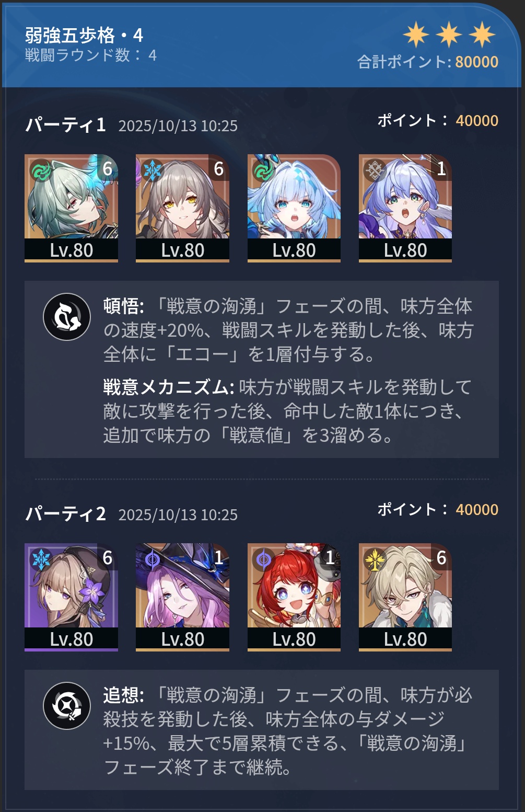Click the 頓悟 buff icon
The width and height of the screenshot is (525, 812).
point(67,317)
